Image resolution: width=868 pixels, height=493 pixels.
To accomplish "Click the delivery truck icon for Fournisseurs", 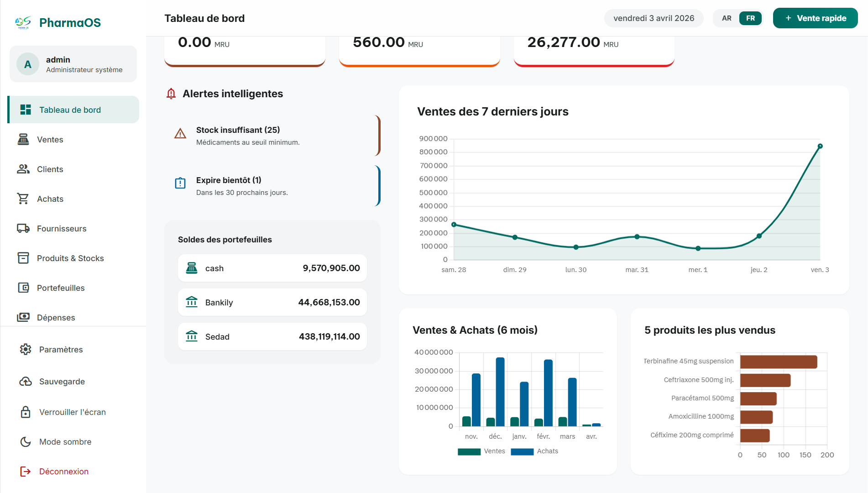I will 23,228.
